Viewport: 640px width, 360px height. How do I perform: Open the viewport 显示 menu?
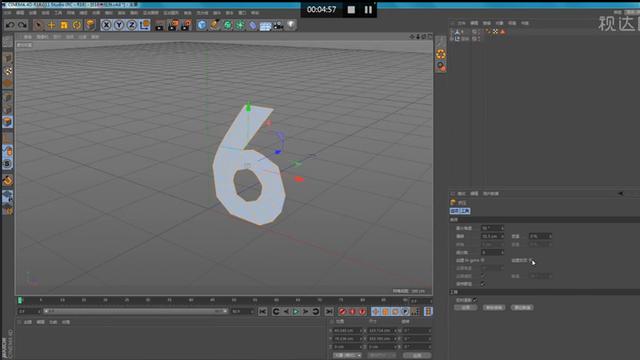(58, 37)
